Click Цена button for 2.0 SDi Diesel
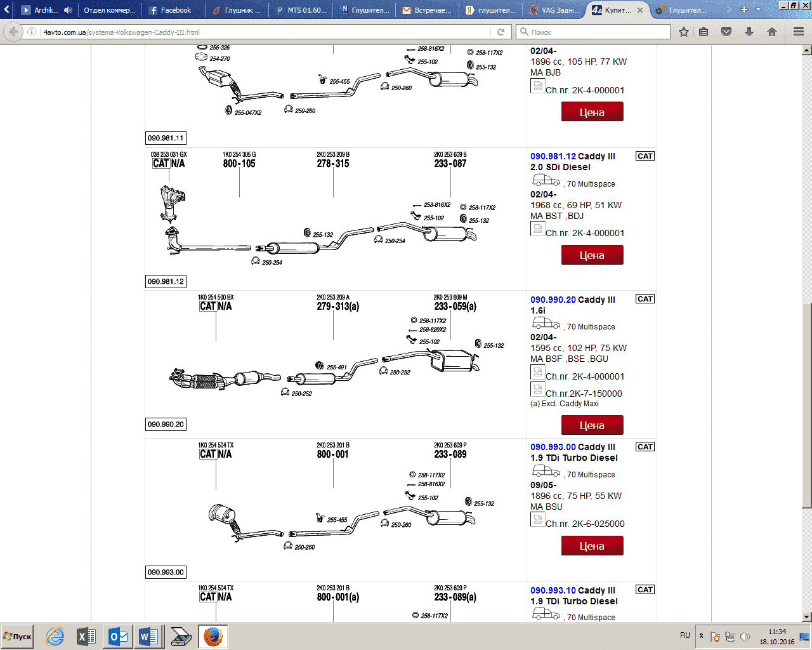 [x=592, y=255]
